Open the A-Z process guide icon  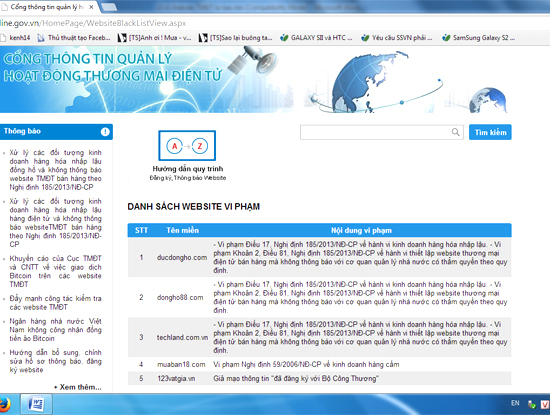click(x=187, y=146)
